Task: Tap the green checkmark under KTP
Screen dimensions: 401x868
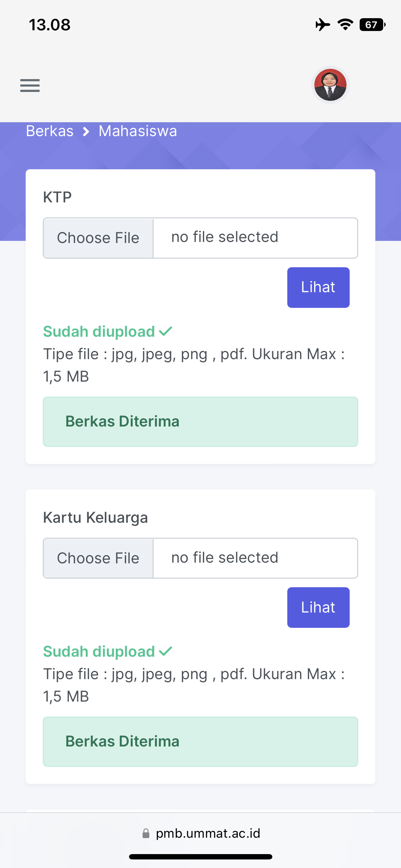Action: point(166,332)
